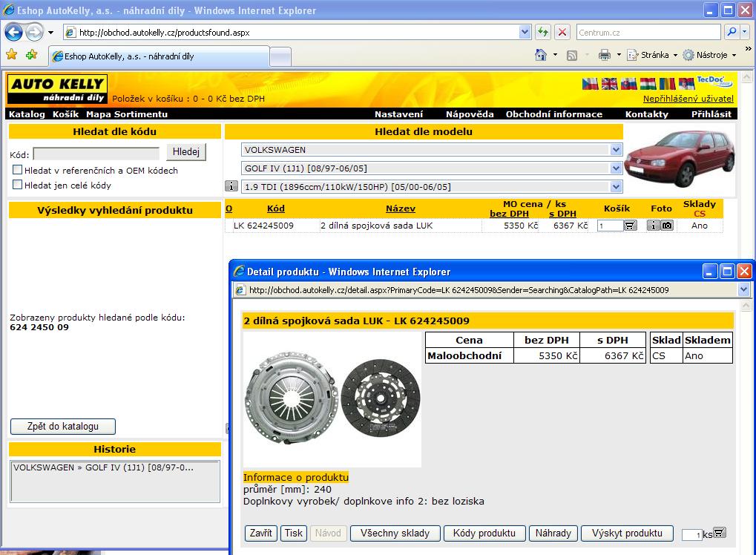Enable 'Hledat v referenčních a OEM kódech' checkbox

17,170
